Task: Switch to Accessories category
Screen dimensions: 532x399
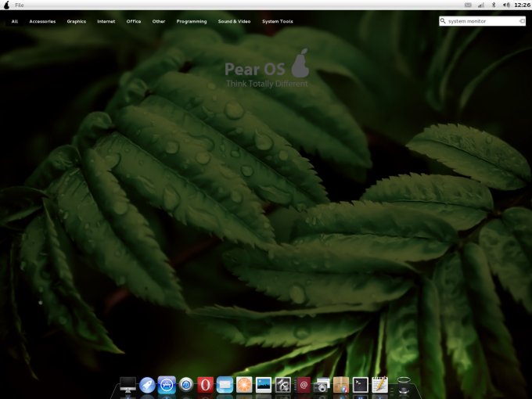Action: pos(42,21)
